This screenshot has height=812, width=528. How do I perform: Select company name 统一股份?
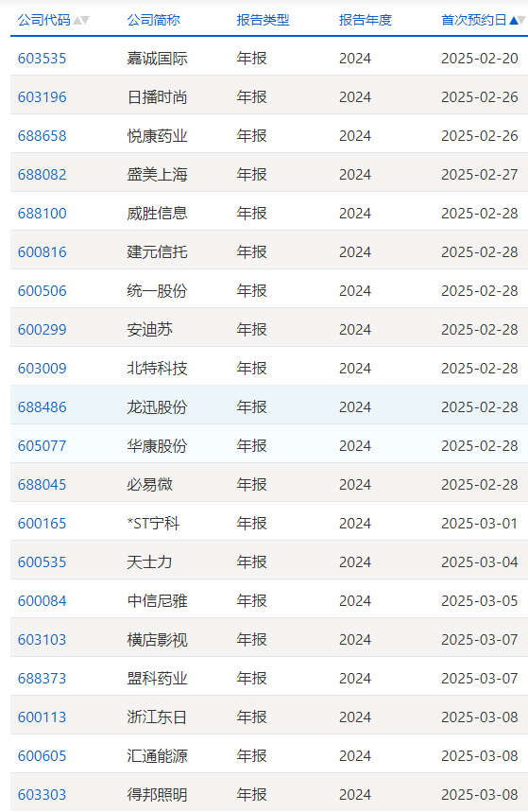tap(158, 291)
